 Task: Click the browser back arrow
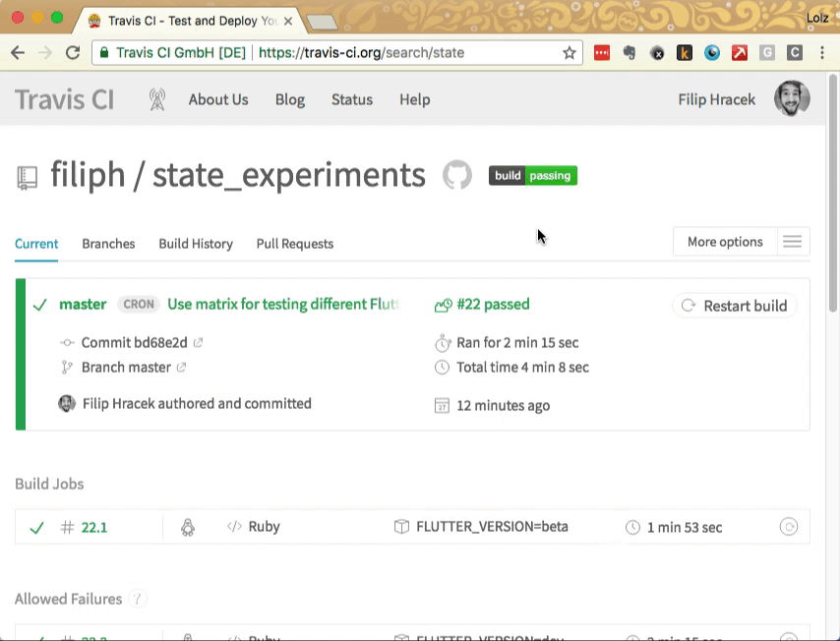(x=18, y=52)
